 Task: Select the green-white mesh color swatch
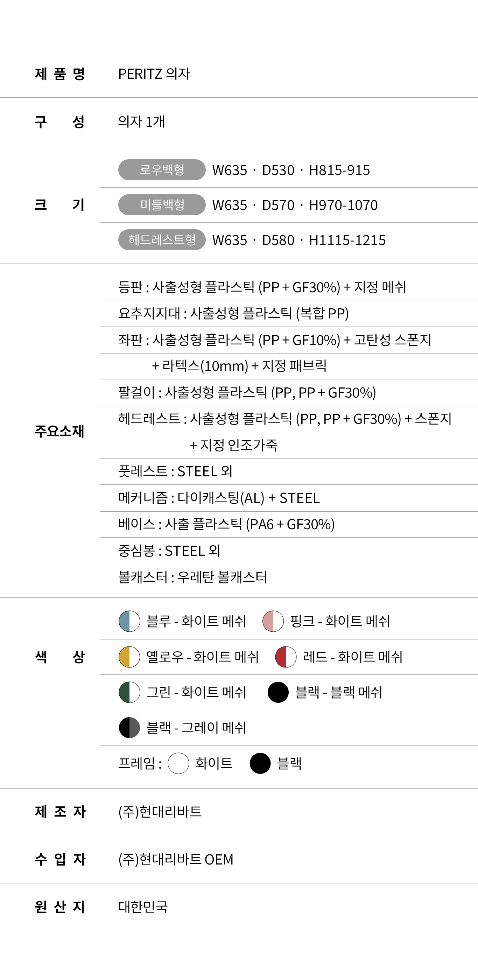(129, 692)
